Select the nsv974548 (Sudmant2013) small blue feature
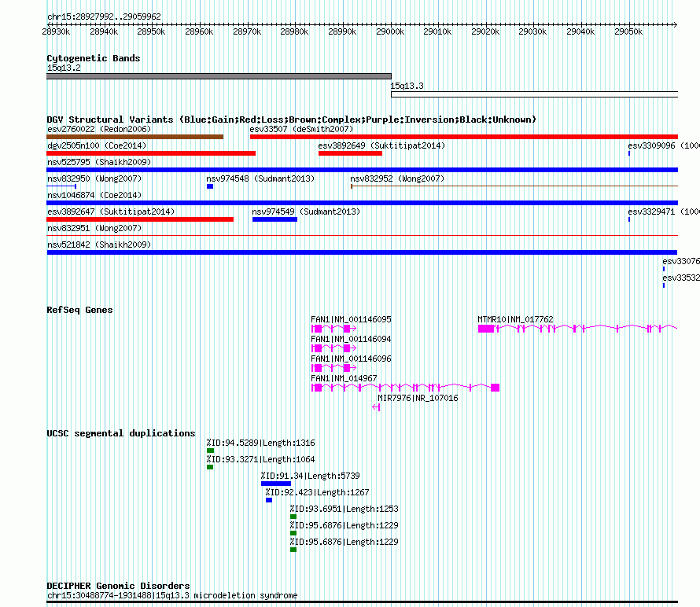The image size is (700, 607). (210, 186)
